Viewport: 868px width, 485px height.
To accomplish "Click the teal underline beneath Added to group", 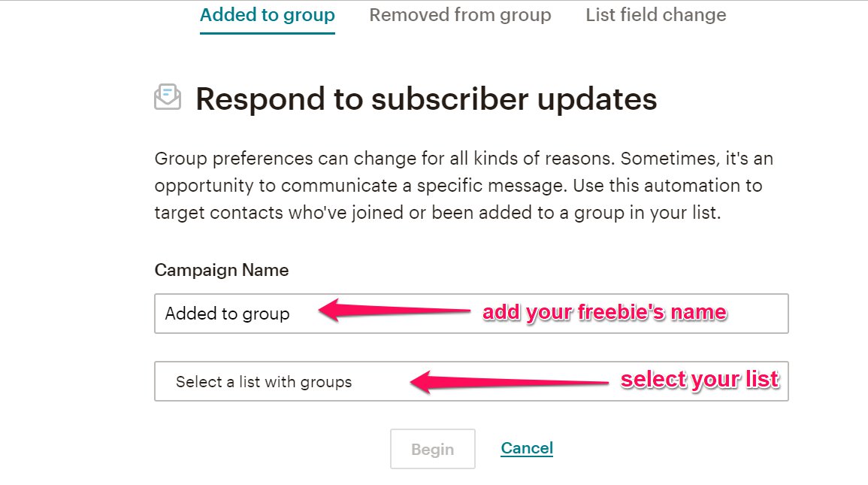I will pos(268,33).
